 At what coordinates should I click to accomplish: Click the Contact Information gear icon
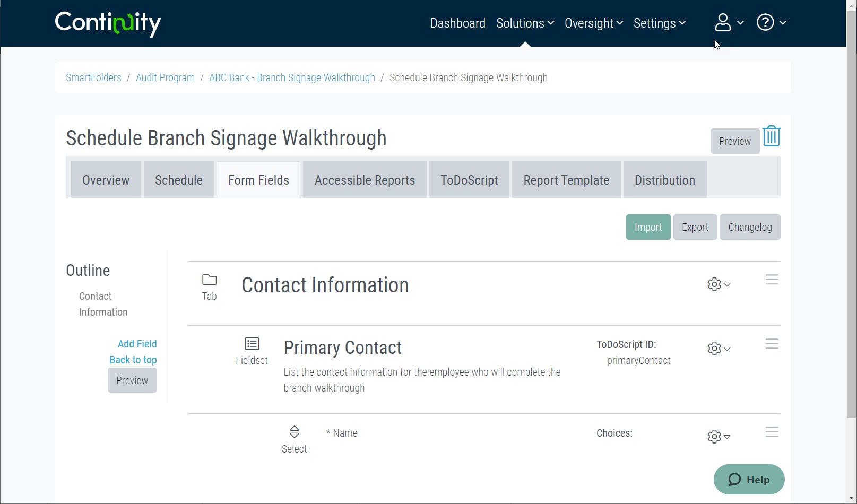719,284
